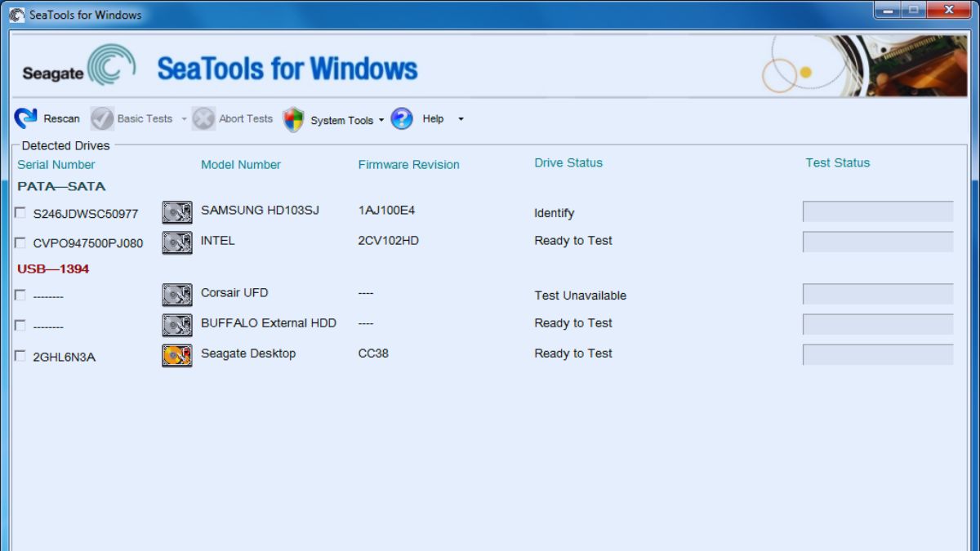The image size is (980, 551).
Task: Click the gold Seagate Desktop drive icon
Action: [x=177, y=355]
